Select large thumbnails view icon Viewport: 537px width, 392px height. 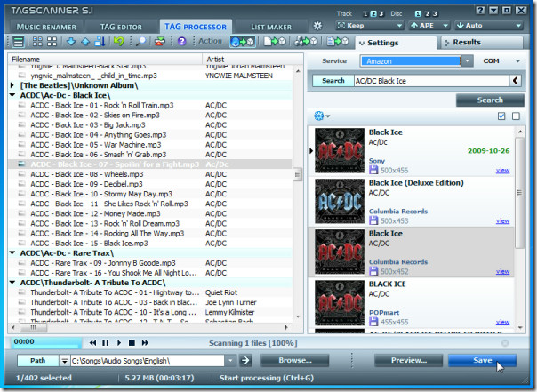click(52, 42)
